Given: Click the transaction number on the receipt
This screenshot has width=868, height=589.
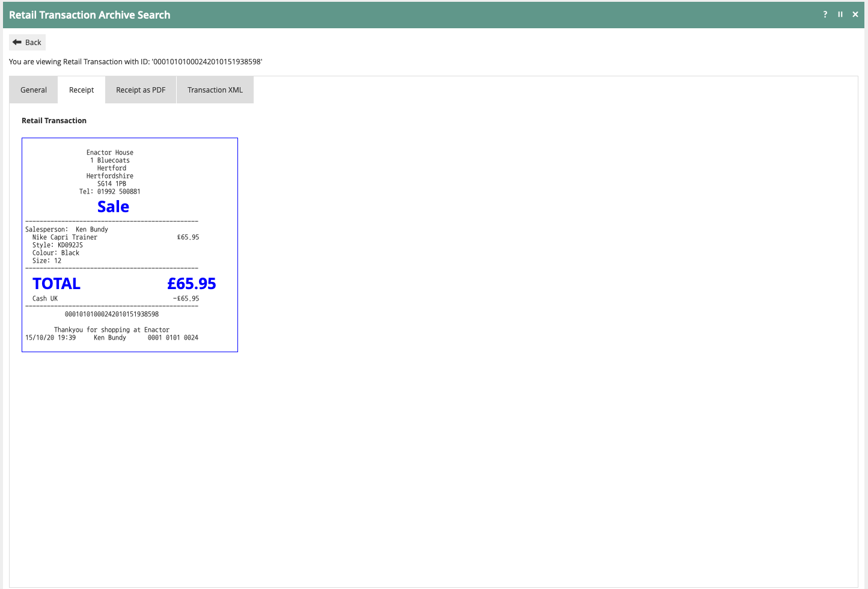Looking at the screenshot, I should click(x=112, y=314).
